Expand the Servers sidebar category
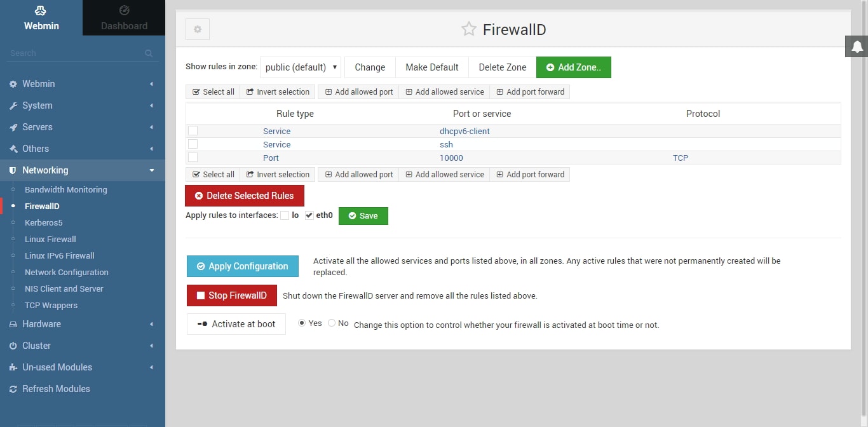This screenshot has height=427, width=868. (83, 127)
